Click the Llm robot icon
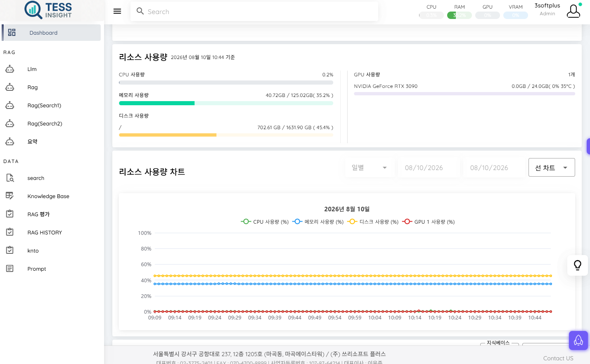This screenshot has width=590, height=364. click(x=9, y=69)
